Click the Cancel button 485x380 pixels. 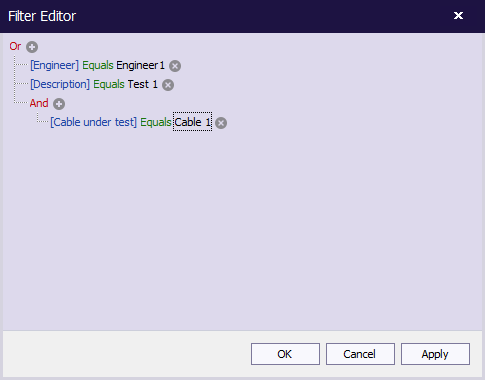click(x=360, y=354)
